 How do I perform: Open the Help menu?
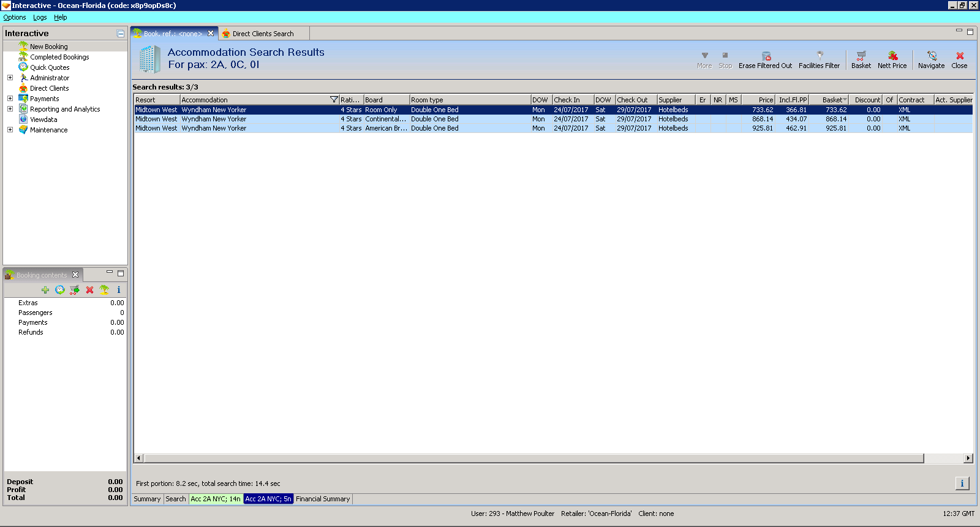coord(60,18)
